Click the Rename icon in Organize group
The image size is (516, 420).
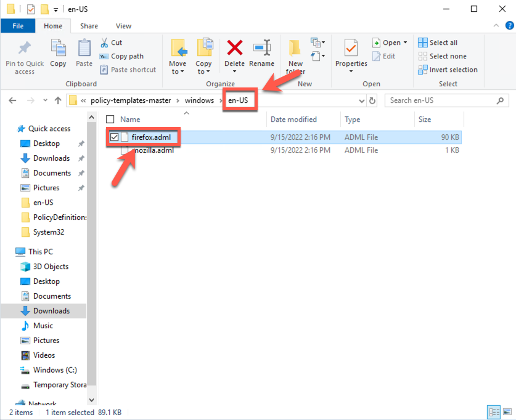click(x=262, y=47)
